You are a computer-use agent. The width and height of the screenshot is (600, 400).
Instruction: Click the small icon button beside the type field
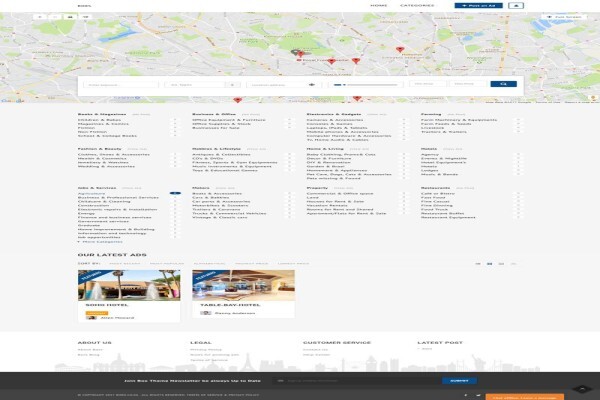tap(233, 85)
